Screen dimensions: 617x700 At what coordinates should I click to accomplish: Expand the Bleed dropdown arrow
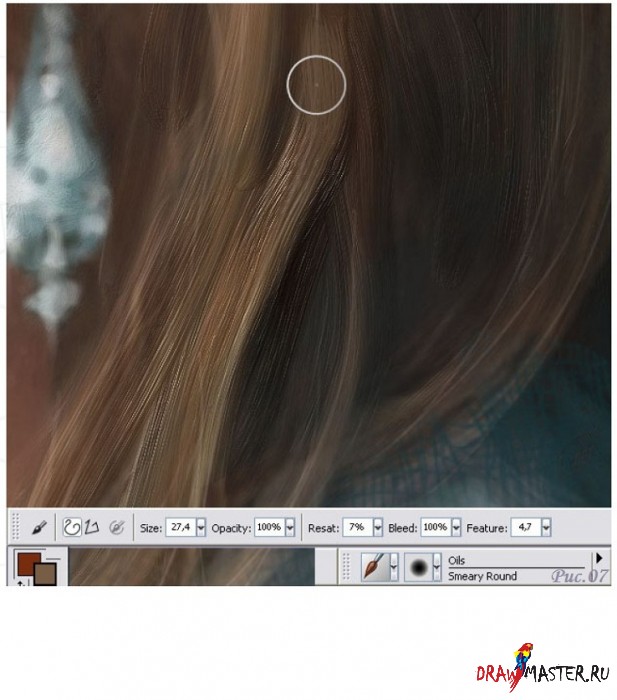coord(455,527)
